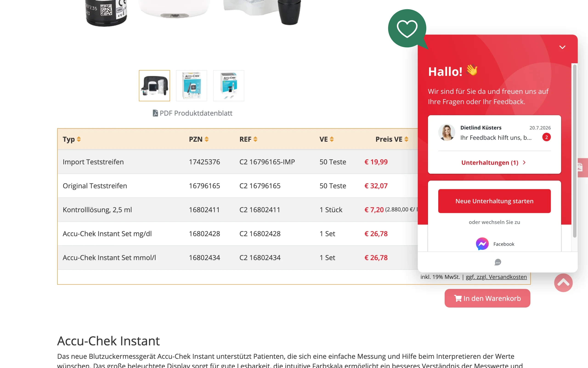This screenshot has height=368, width=588.
Task: Select second Accu-Chek box thumbnail
Action: point(192,86)
